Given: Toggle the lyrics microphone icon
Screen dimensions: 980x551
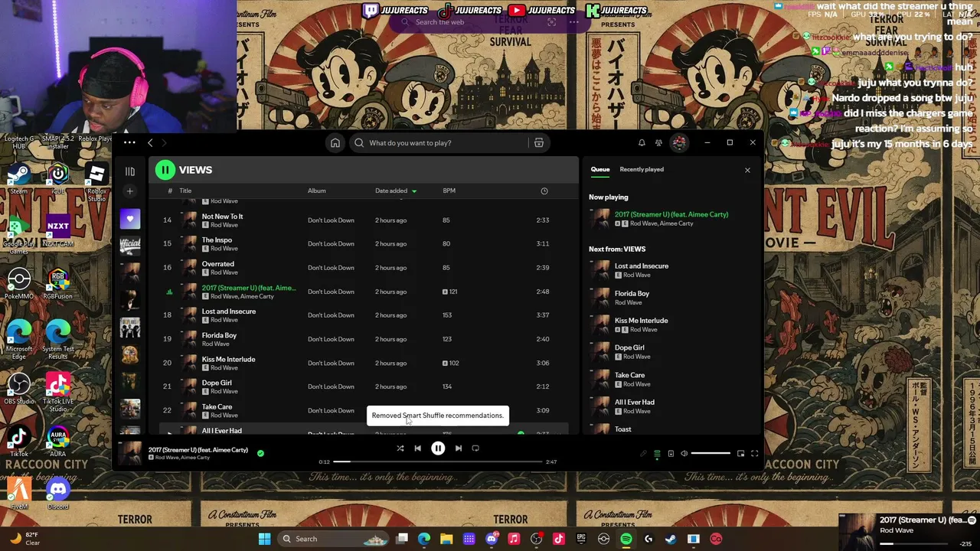Looking at the screenshot, I should pyautogui.click(x=643, y=454).
